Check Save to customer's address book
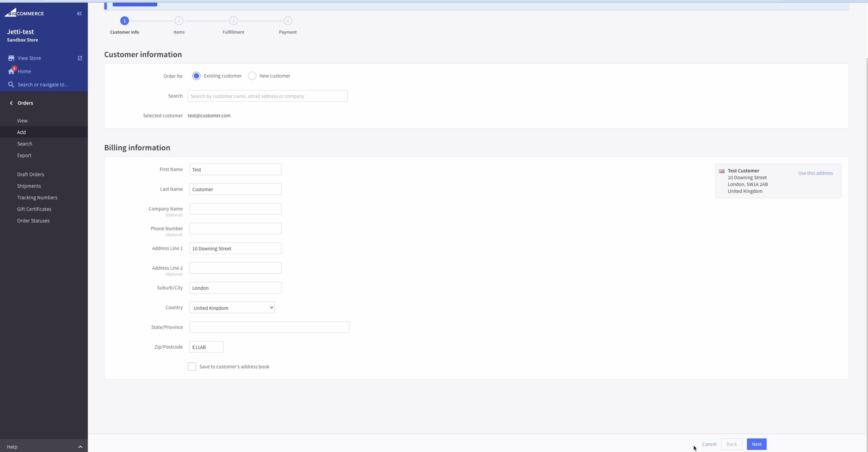 click(x=192, y=366)
